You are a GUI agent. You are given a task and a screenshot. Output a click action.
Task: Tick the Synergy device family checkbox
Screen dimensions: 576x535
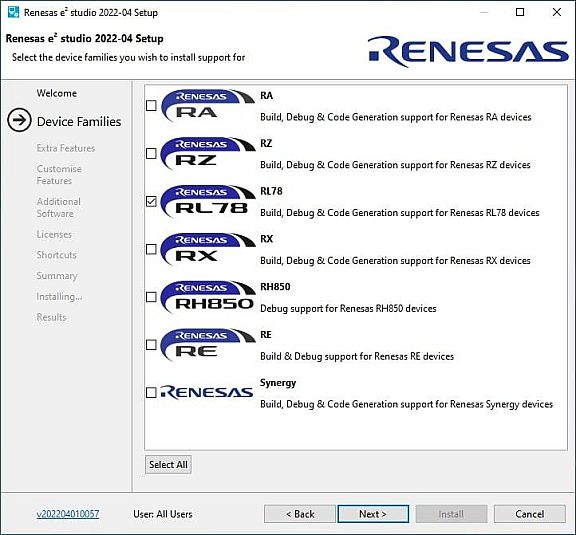click(151, 392)
